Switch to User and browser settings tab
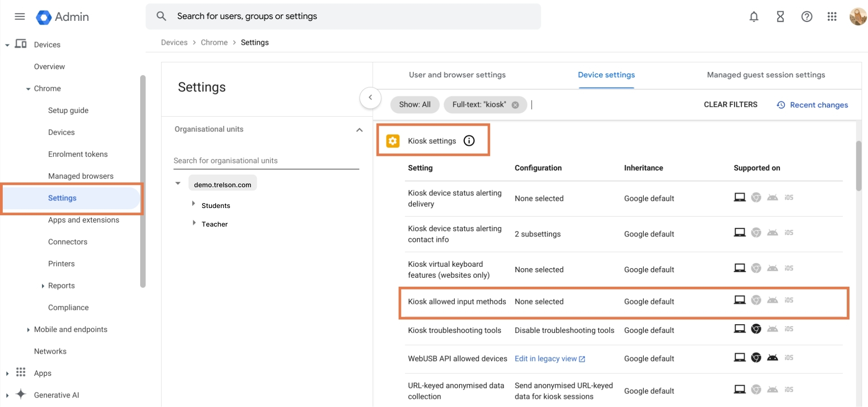The image size is (868, 407). pyautogui.click(x=457, y=75)
